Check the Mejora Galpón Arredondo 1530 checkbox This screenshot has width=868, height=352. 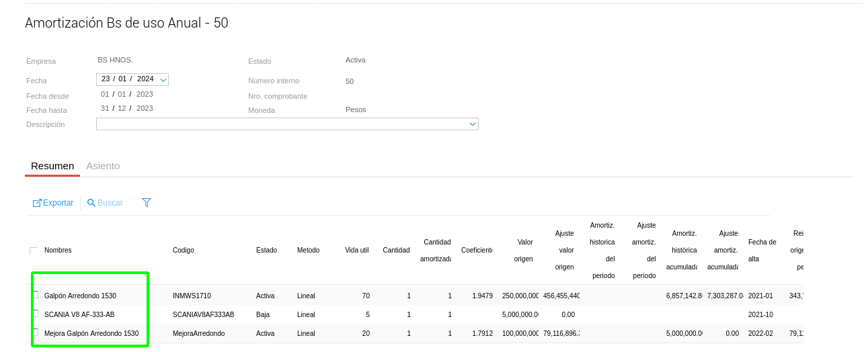coord(35,332)
